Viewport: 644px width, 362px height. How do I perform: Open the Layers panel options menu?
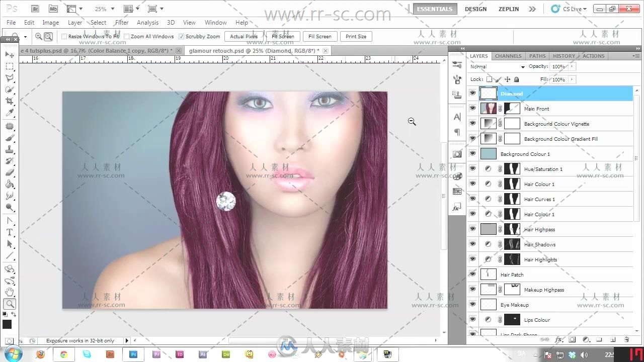[636, 56]
